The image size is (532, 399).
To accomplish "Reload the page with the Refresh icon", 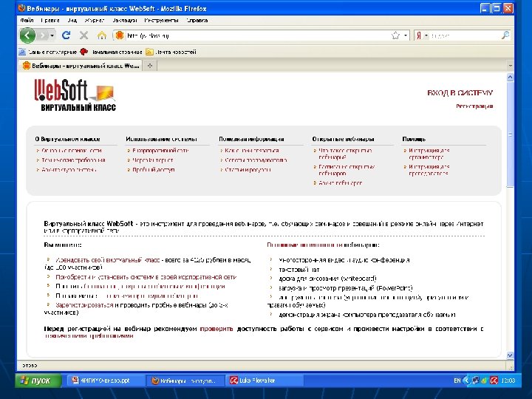I will (66, 35).
